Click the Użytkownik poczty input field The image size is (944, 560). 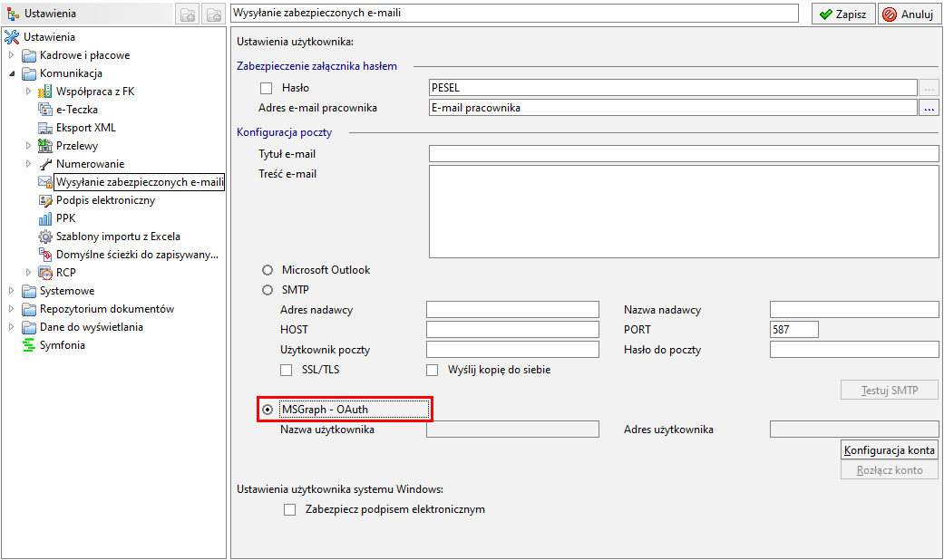click(512, 350)
